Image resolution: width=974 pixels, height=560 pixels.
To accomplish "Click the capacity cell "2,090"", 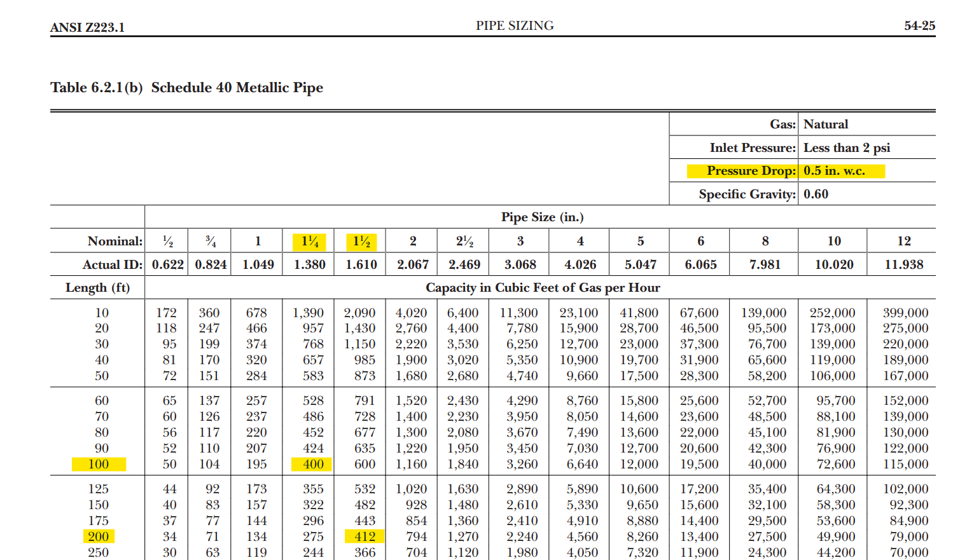I will [359, 313].
